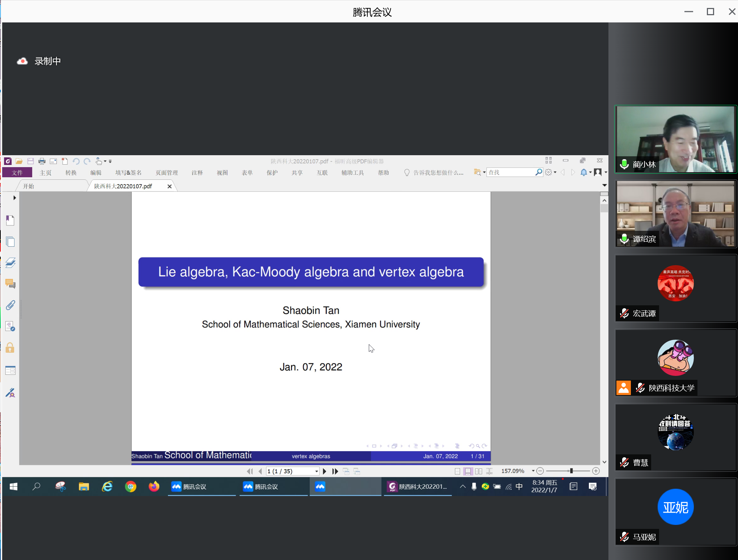Viewport: 738px width, 560px height.
Task: Open the comments panel icon
Action: 10,284
